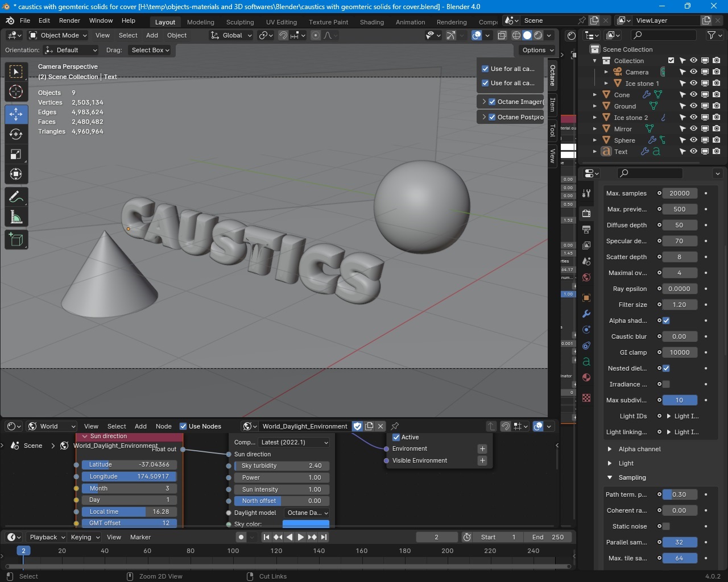This screenshot has height=582, width=728.
Task: Open the Texture properties tab
Action: 586,398
